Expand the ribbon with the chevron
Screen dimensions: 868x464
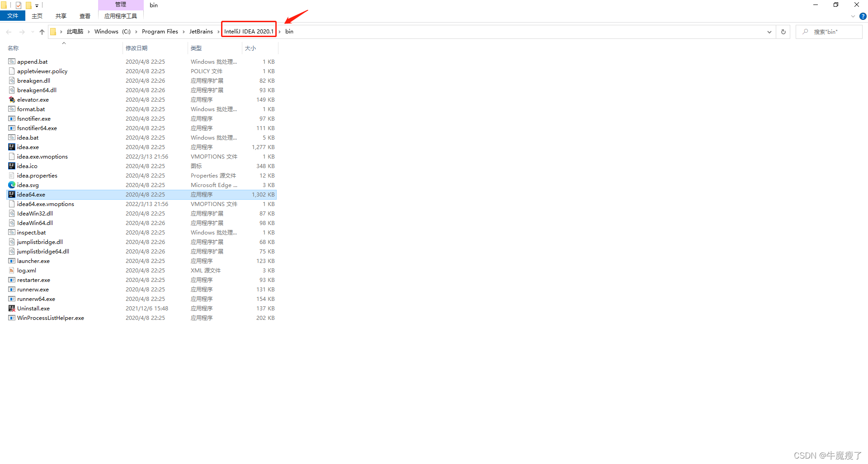click(x=853, y=16)
